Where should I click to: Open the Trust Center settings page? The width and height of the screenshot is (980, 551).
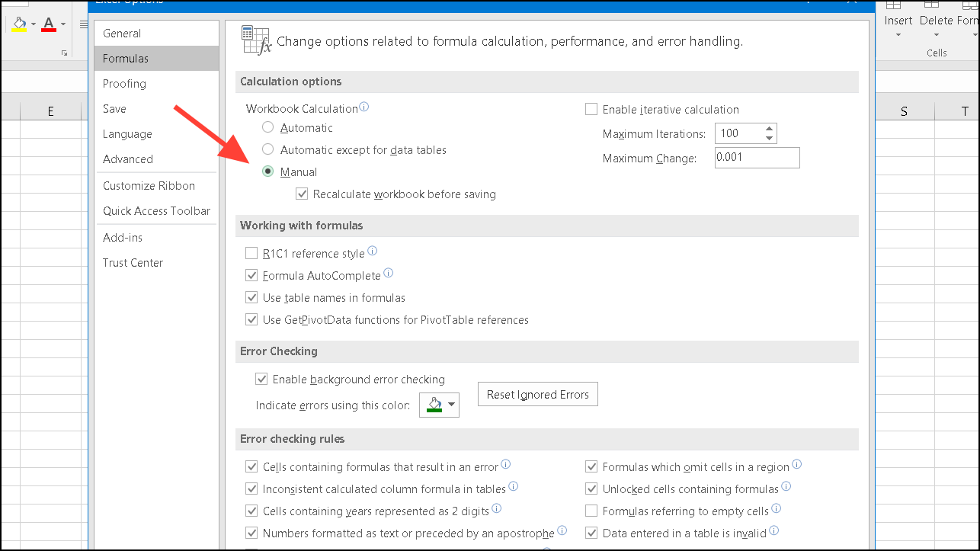[x=133, y=262]
